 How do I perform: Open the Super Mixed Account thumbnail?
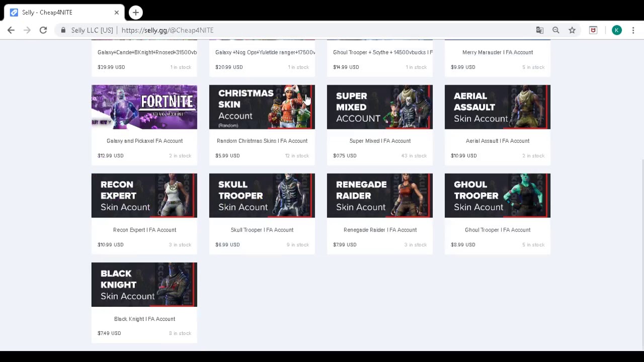pyautogui.click(x=380, y=107)
